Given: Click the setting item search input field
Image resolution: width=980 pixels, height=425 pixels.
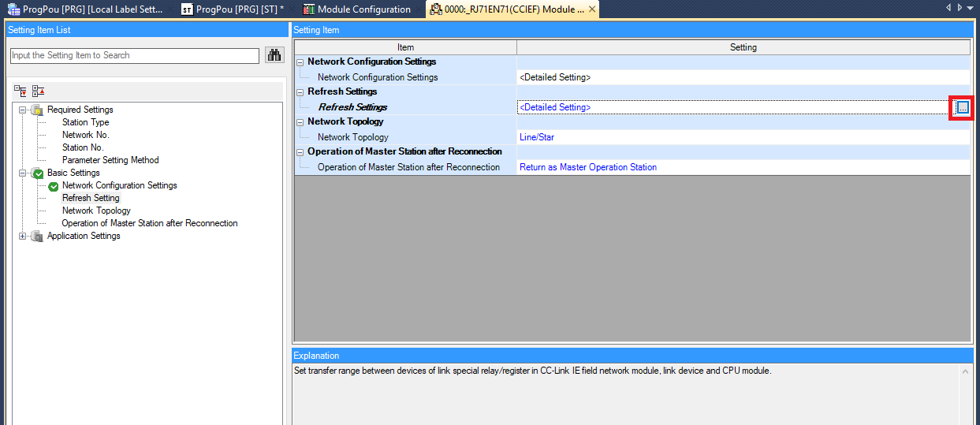Looking at the screenshot, I should click(x=134, y=55).
